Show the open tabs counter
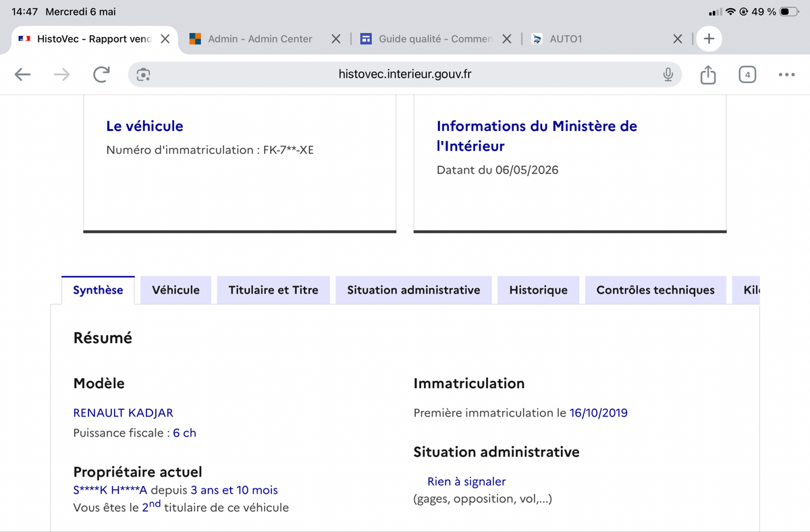The image size is (810, 532). click(747, 75)
